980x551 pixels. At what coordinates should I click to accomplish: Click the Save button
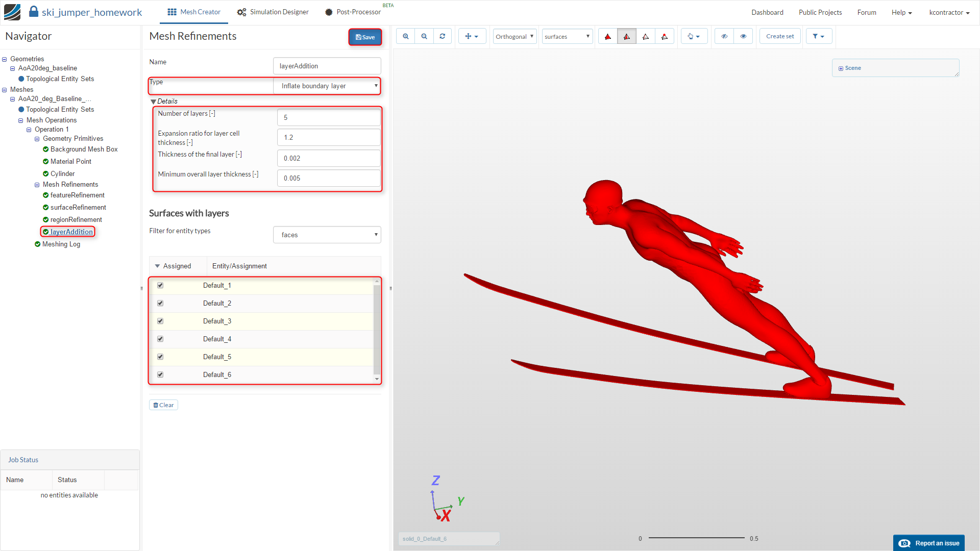tap(365, 37)
